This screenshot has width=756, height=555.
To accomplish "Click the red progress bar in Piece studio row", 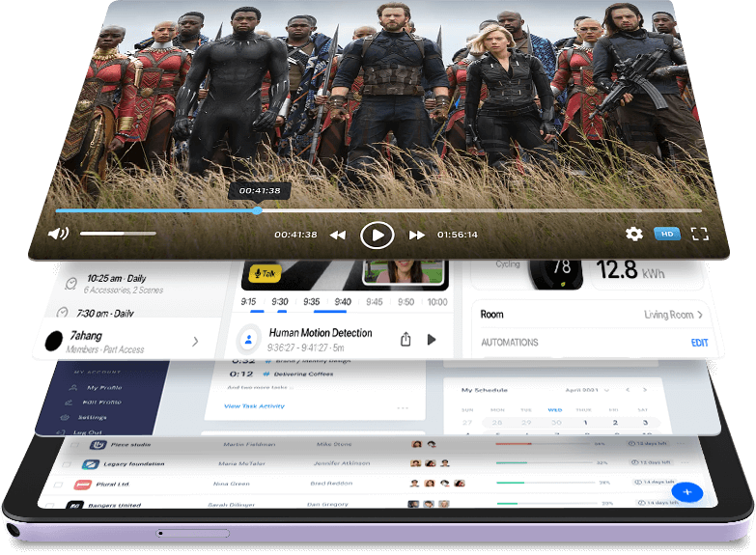I will pyautogui.click(x=514, y=444).
